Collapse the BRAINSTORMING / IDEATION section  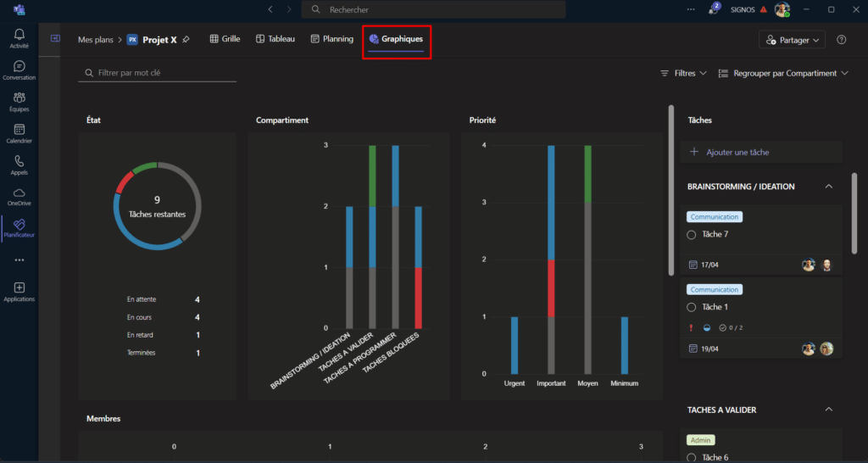tap(828, 187)
